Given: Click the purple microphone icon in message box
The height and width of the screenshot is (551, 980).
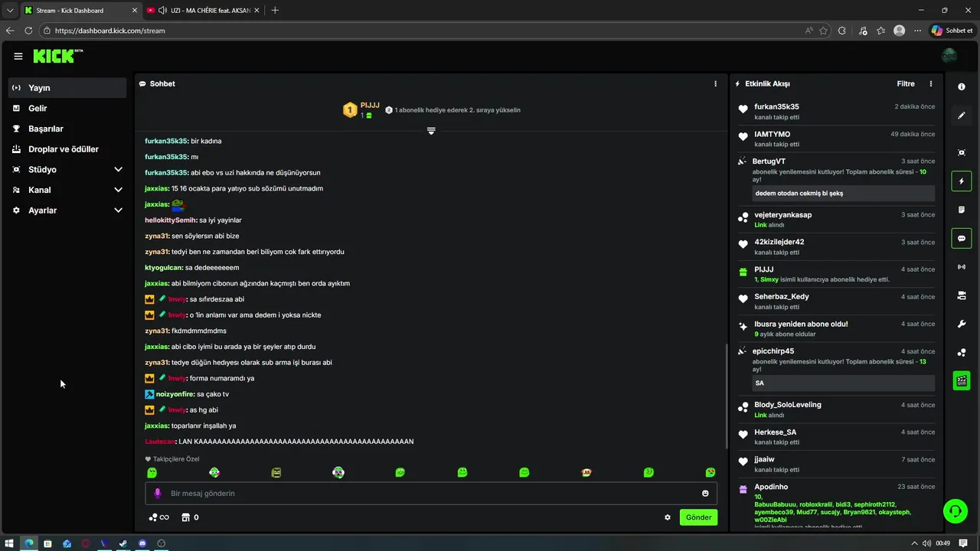Looking at the screenshot, I should (x=158, y=494).
